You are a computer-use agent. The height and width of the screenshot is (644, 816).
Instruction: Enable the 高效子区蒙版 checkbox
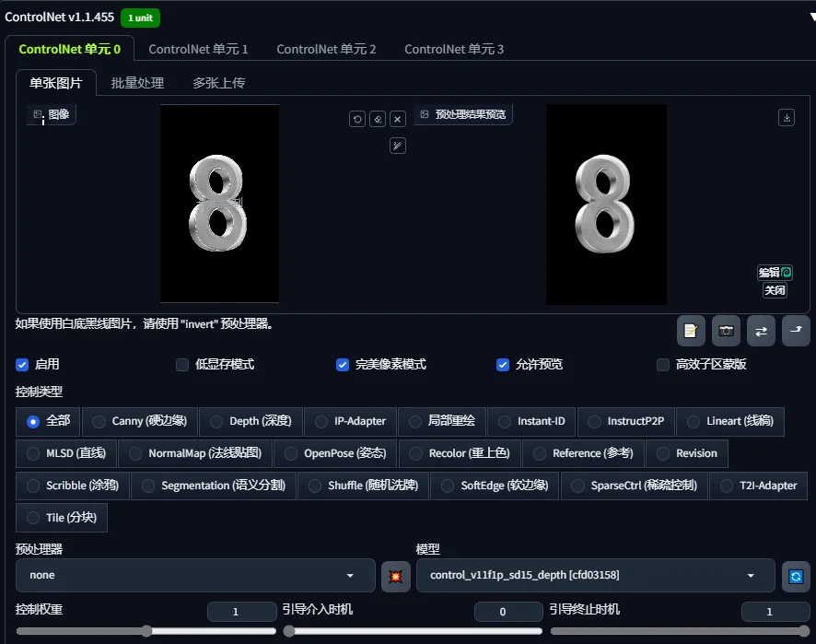click(x=663, y=365)
